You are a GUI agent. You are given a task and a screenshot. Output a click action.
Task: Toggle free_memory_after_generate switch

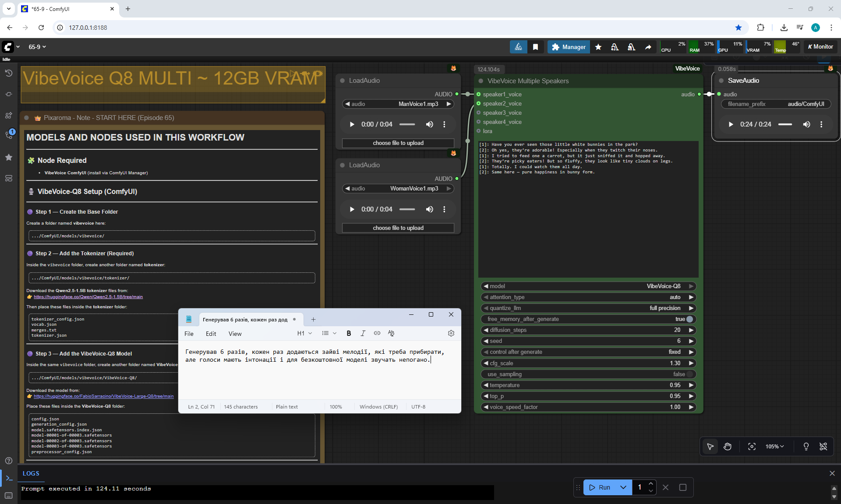coord(689,319)
